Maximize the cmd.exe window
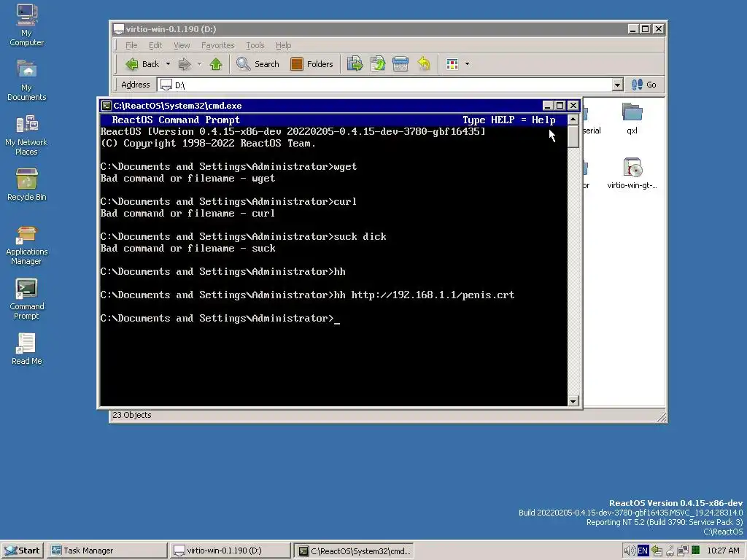The width and height of the screenshot is (747, 560). tap(560, 106)
